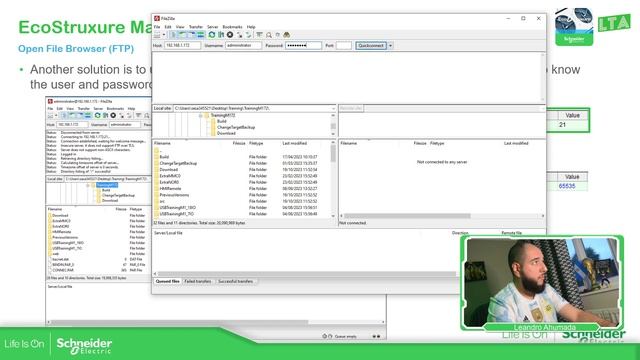Toggle the remote directory tree display

[191, 35]
